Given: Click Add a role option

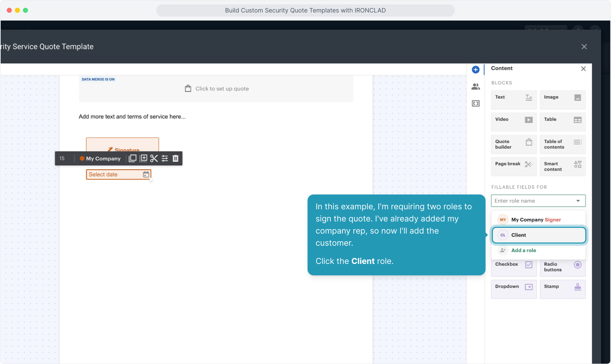Looking at the screenshot, I should tap(523, 250).
